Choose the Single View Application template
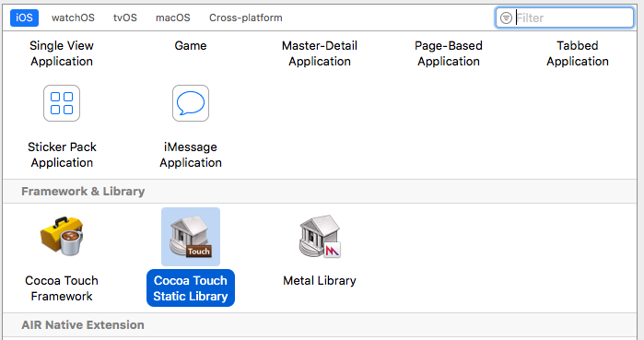The height and width of the screenshot is (340, 644). (x=62, y=53)
